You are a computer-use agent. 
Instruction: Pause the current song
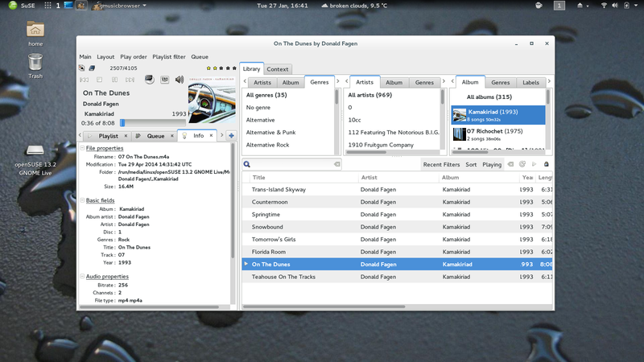pos(114,80)
